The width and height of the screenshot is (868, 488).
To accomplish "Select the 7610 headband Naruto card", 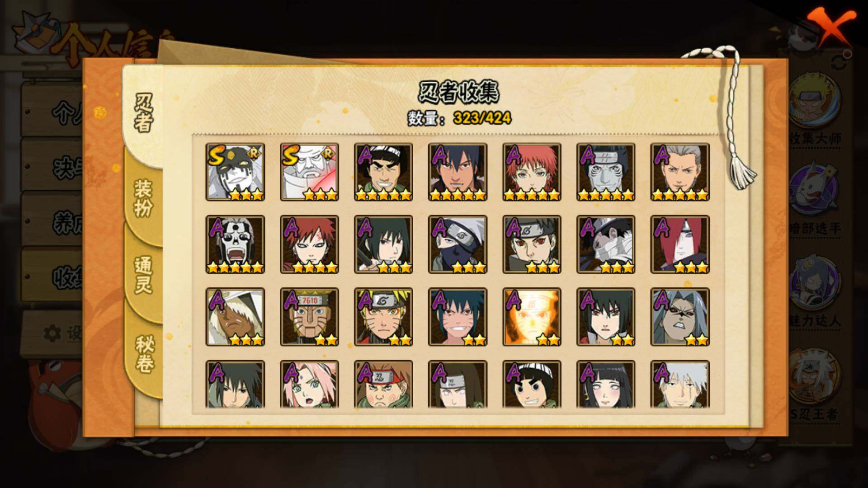I will (x=309, y=317).
